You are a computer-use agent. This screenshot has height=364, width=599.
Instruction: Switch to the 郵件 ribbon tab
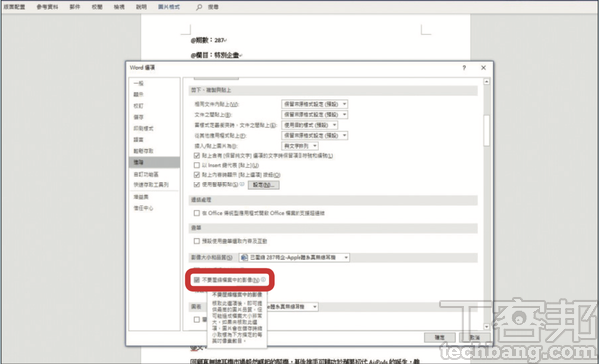pyautogui.click(x=75, y=7)
